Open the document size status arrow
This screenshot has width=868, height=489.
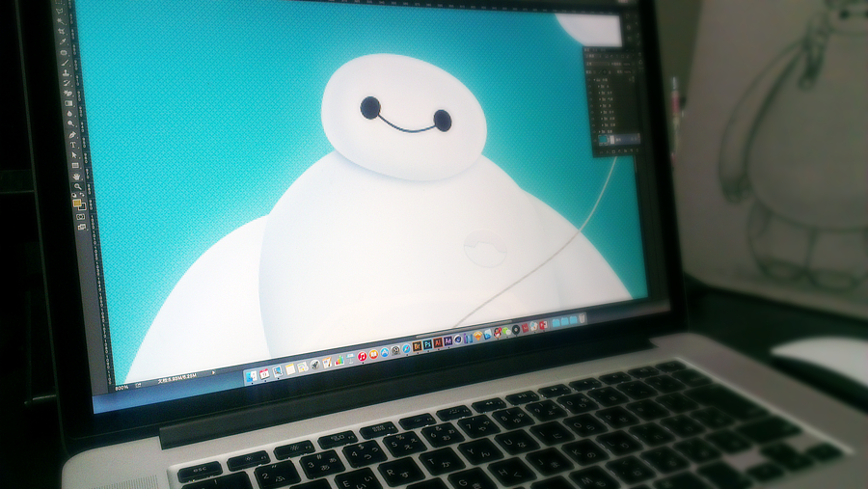[x=213, y=372]
